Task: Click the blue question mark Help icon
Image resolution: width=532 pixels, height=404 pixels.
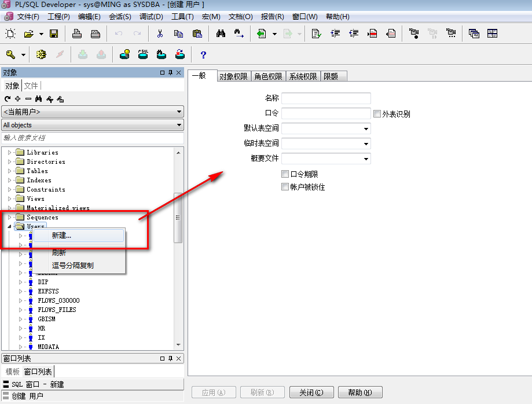Action: pyautogui.click(x=203, y=54)
